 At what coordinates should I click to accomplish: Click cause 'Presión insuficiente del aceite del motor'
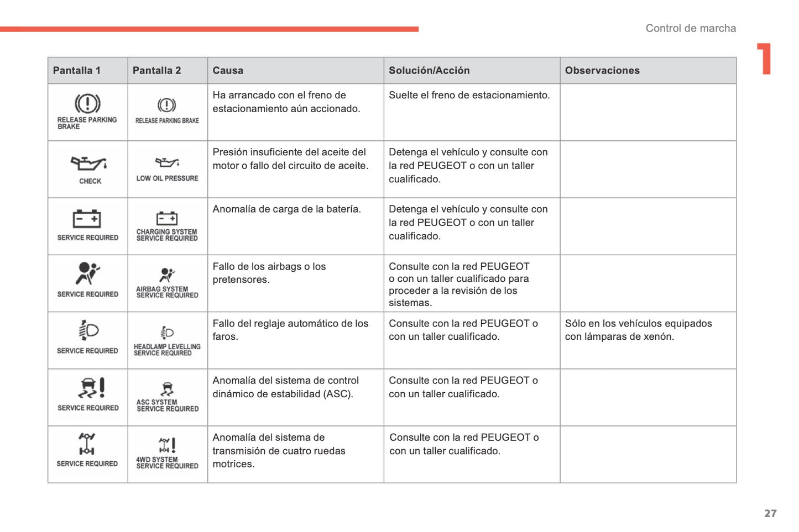click(x=290, y=159)
